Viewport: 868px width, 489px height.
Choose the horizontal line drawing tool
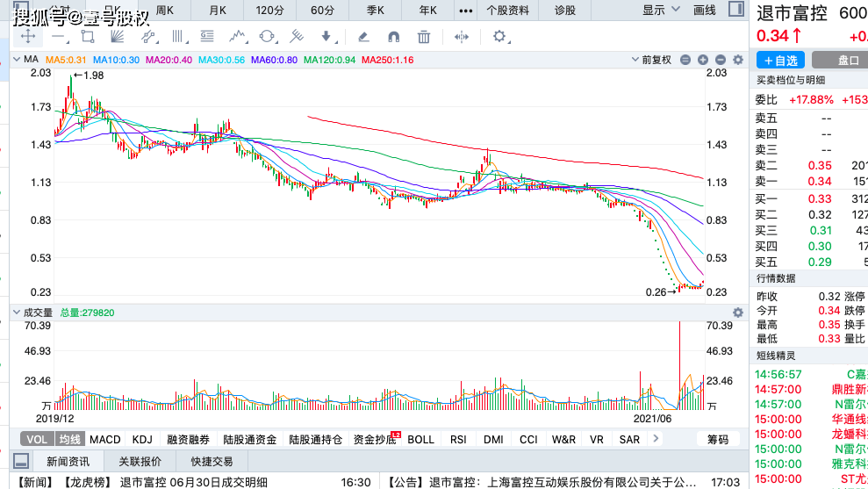(x=58, y=37)
